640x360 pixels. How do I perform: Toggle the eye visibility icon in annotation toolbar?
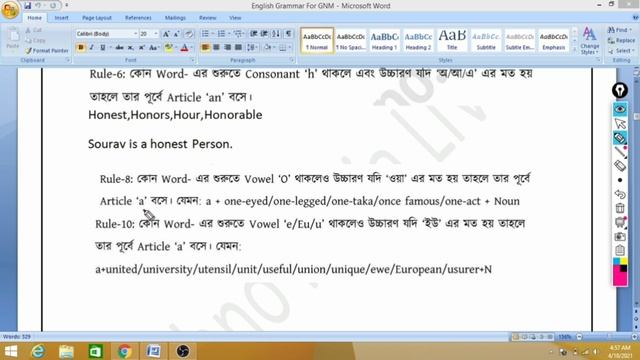click(620, 109)
